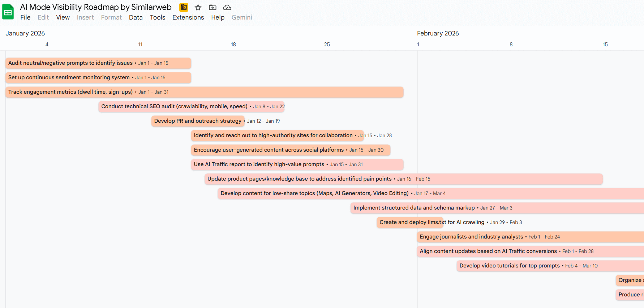Select the Track engagement metrics task bar
Image resolution: width=644 pixels, height=308 pixels.
pos(205,92)
